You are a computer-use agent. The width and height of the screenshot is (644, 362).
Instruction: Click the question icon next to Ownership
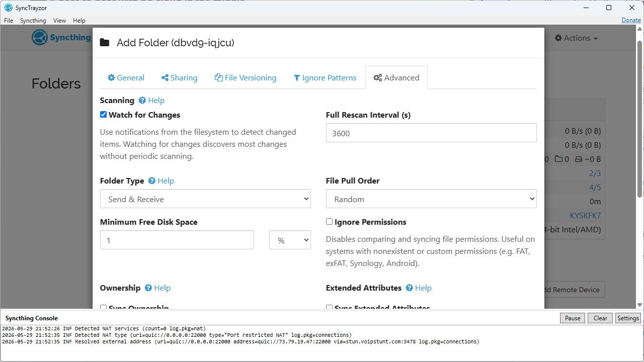[148, 288]
